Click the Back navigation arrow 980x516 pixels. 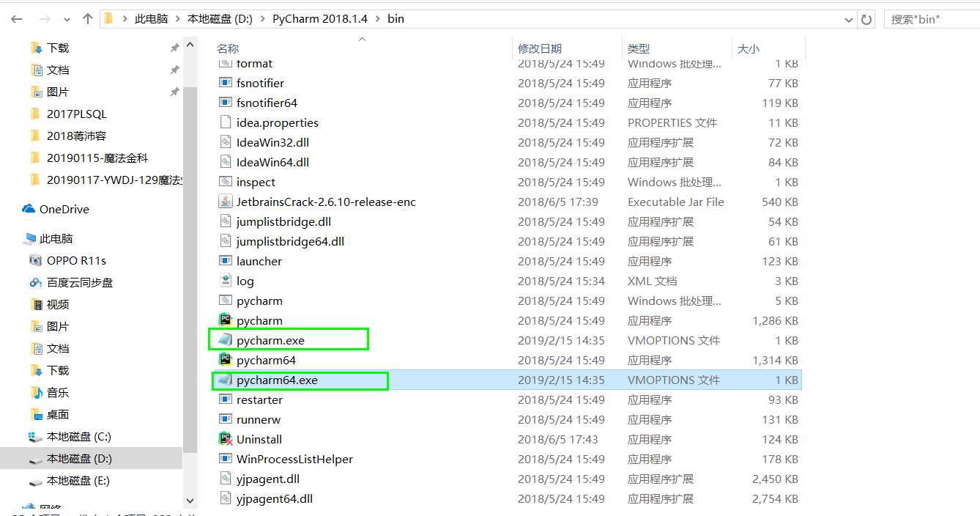pyautogui.click(x=16, y=18)
